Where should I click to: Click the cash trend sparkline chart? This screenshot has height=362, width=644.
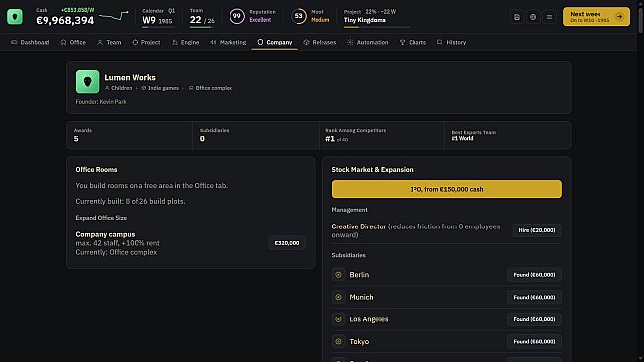pyautogui.click(x=114, y=16)
